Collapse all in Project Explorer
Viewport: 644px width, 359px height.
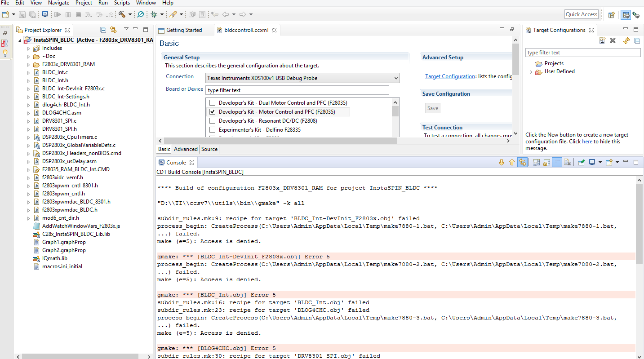(x=103, y=30)
